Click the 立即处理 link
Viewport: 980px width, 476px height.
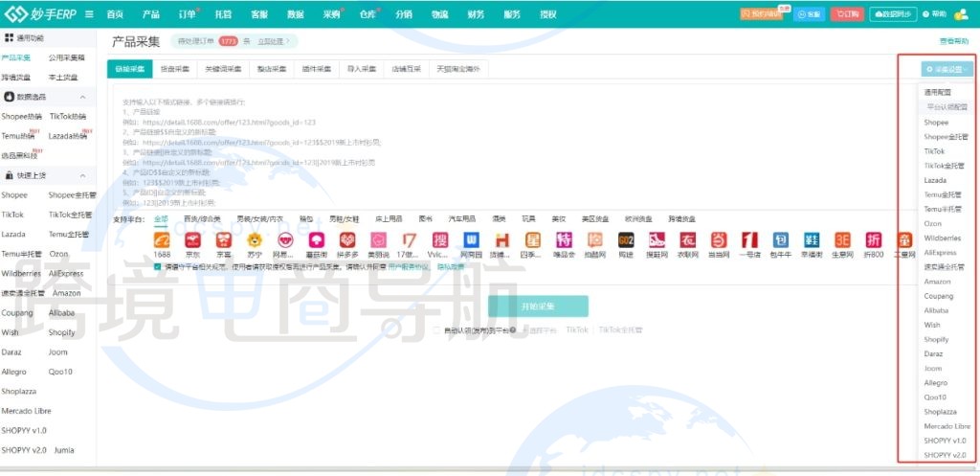[275, 41]
